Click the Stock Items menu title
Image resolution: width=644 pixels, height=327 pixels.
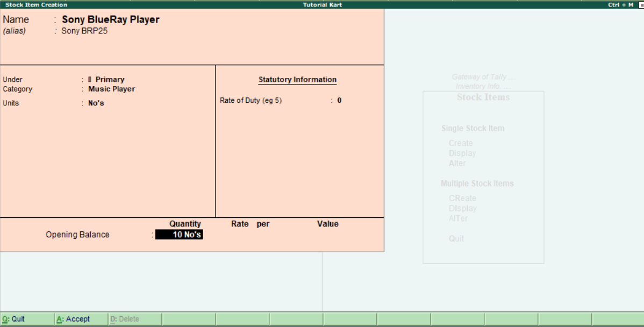(x=483, y=97)
